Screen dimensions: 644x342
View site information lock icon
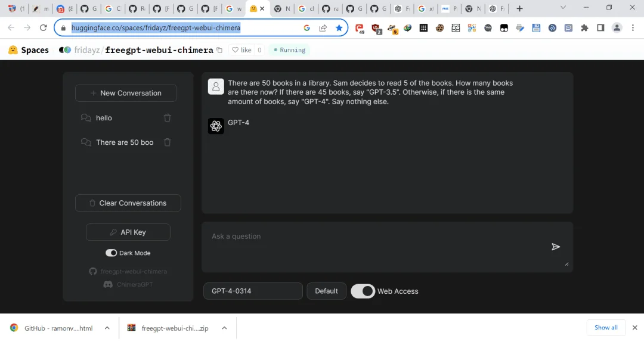coord(63,28)
